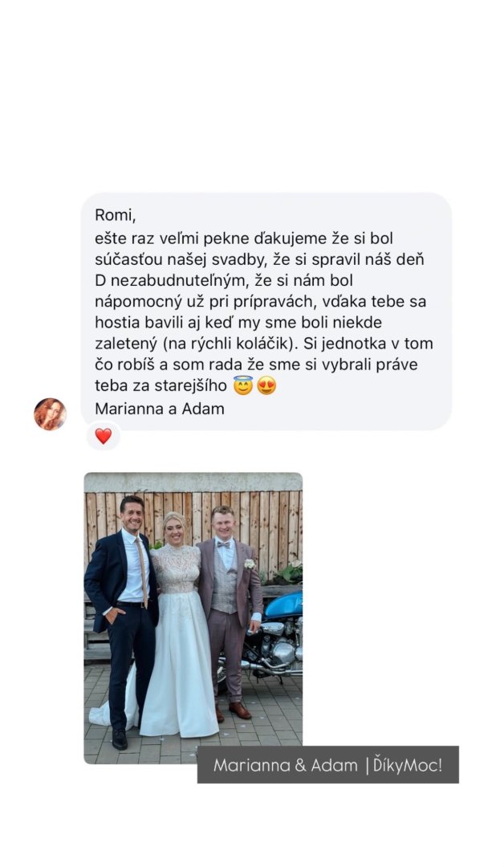Open the sender's round profile avatar
The image size is (504, 867).
click(50, 413)
